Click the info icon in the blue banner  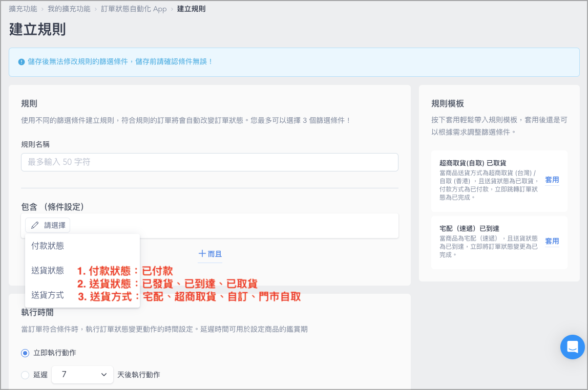pos(22,62)
